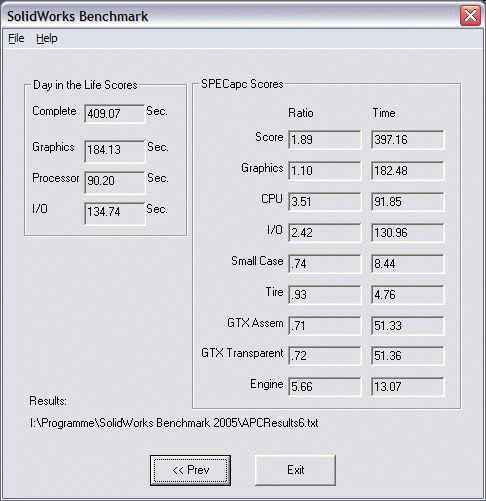Click the 'Score' row label
The height and width of the screenshot is (501, 486).
click(269, 137)
